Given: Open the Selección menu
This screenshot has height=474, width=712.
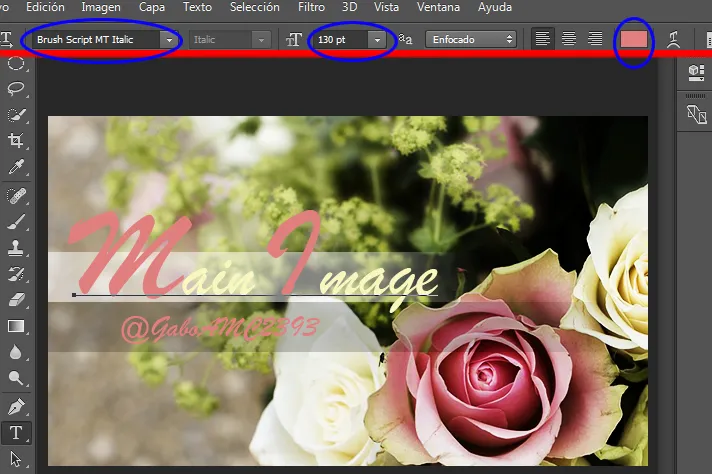Looking at the screenshot, I should [254, 7].
